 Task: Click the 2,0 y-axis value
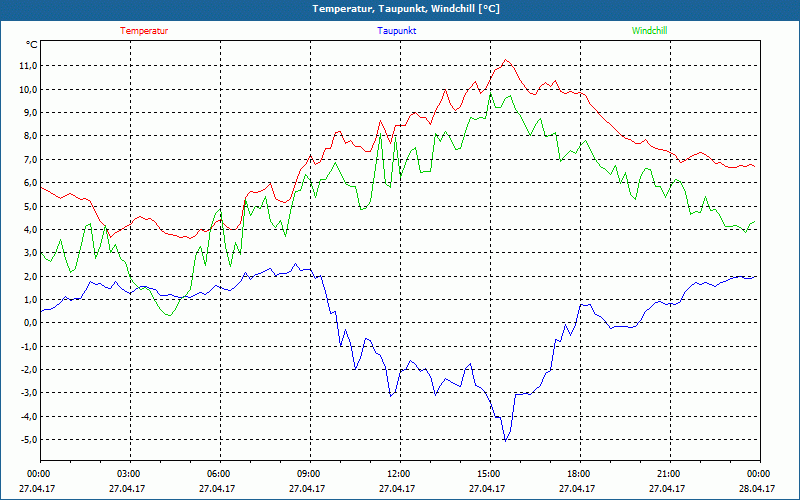pyautogui.click(x=29, y=276)
